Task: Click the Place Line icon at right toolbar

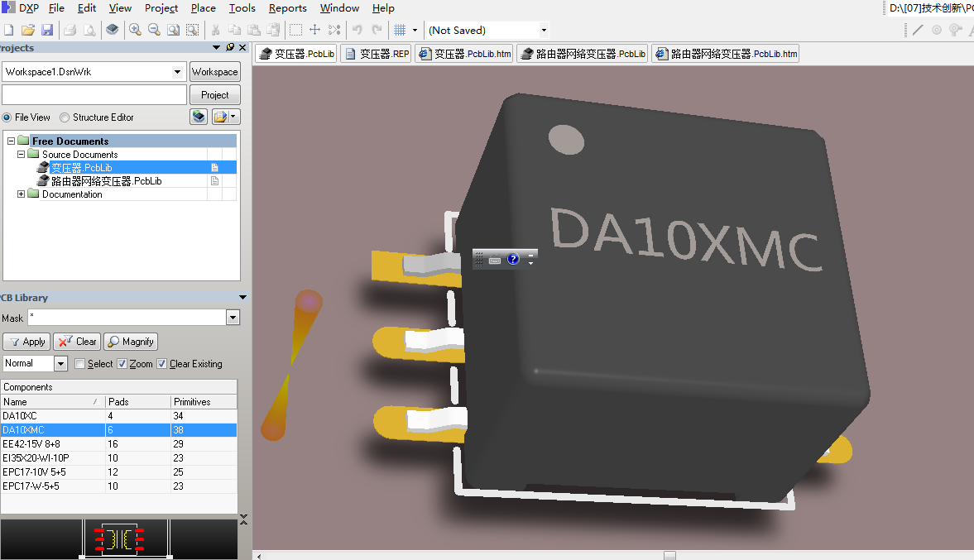Action: [918, 30]
